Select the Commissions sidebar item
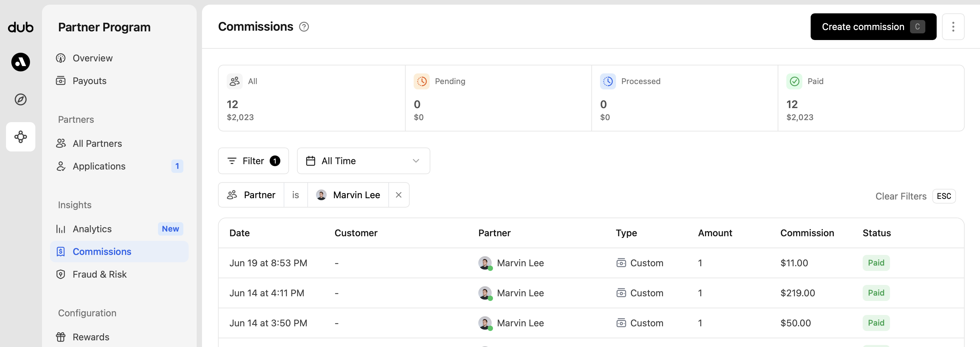The image size is (980, 347). [119, 251]
